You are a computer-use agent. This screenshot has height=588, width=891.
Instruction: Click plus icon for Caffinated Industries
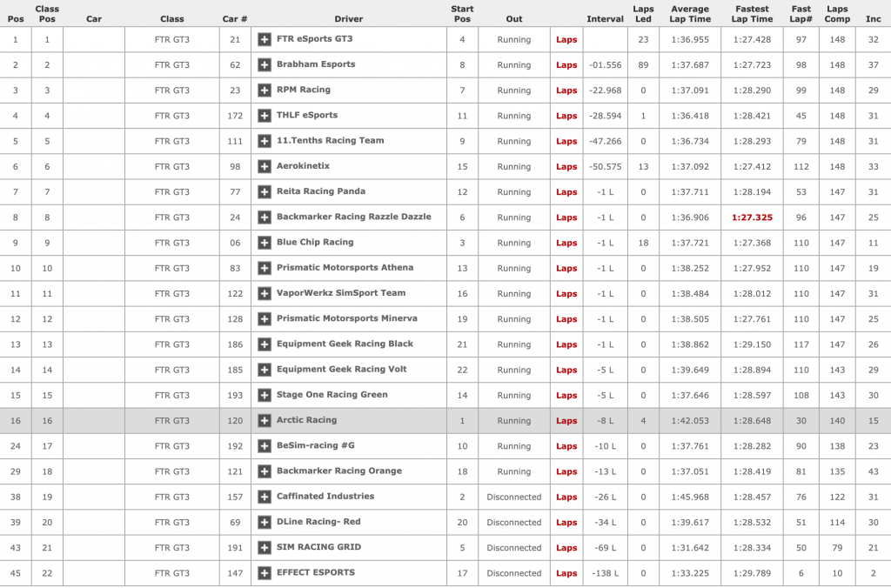(265, 497)
